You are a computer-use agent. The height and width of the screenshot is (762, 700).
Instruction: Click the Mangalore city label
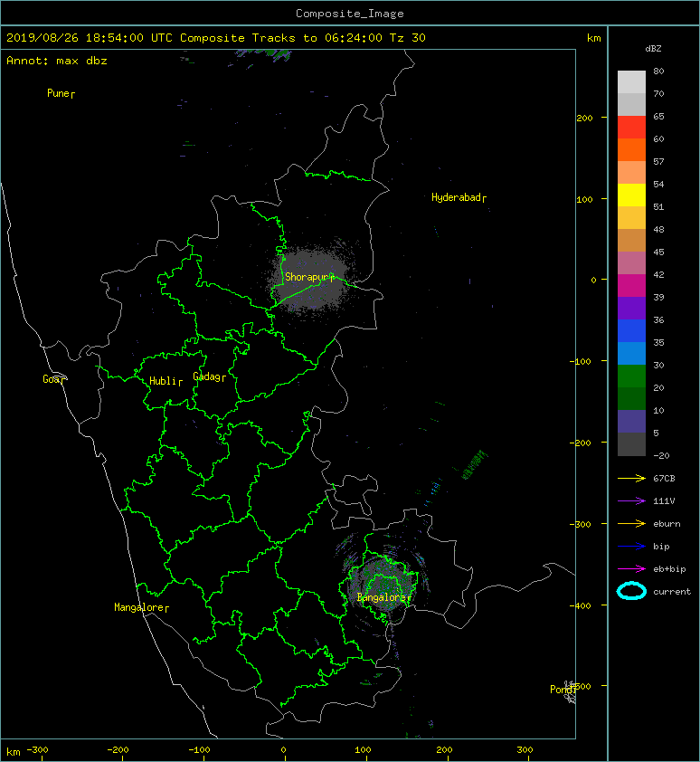coord(141,607)
